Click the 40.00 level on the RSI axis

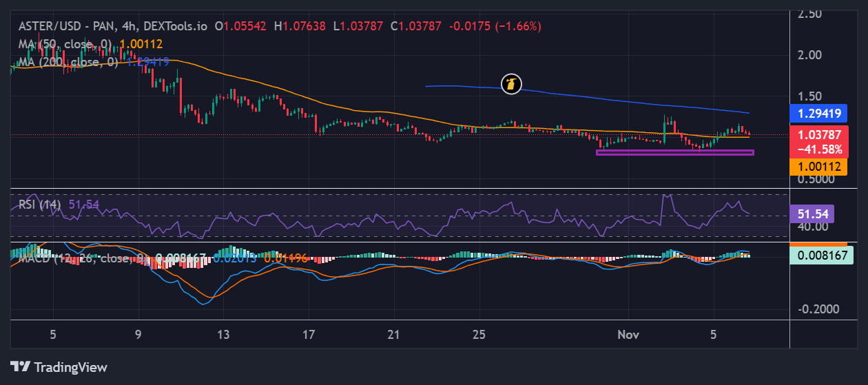click(x=812, y=227)
